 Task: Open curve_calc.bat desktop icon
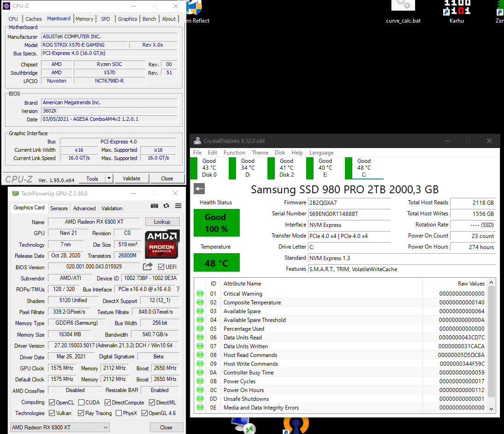[403, 12]
